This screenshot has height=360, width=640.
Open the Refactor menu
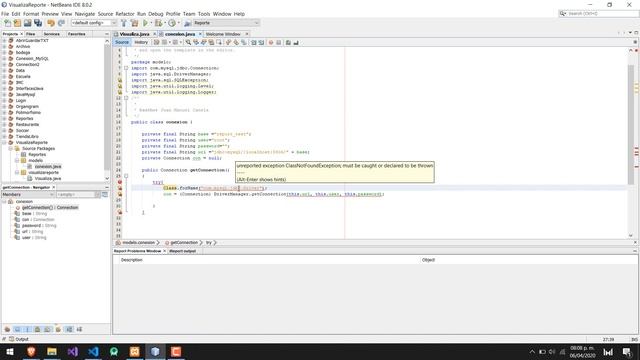[x=125, y=14]
